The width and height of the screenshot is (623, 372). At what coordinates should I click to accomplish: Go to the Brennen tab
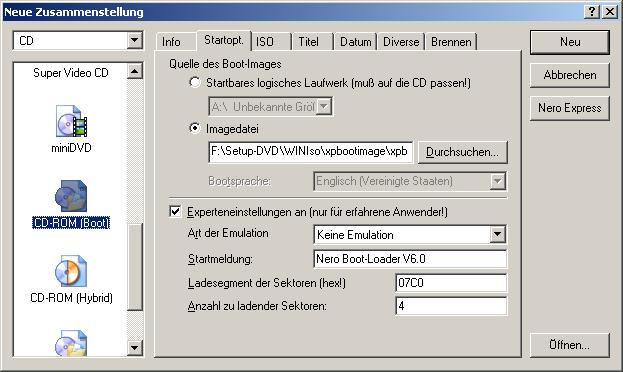pyautogui.click(x=451, y=42)
